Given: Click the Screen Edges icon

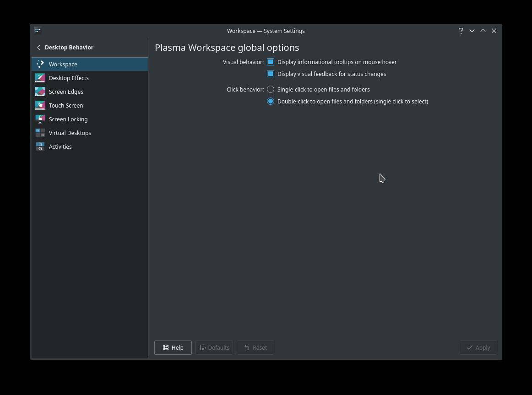Looking at the screenshot, I should (x=40, y=92).
